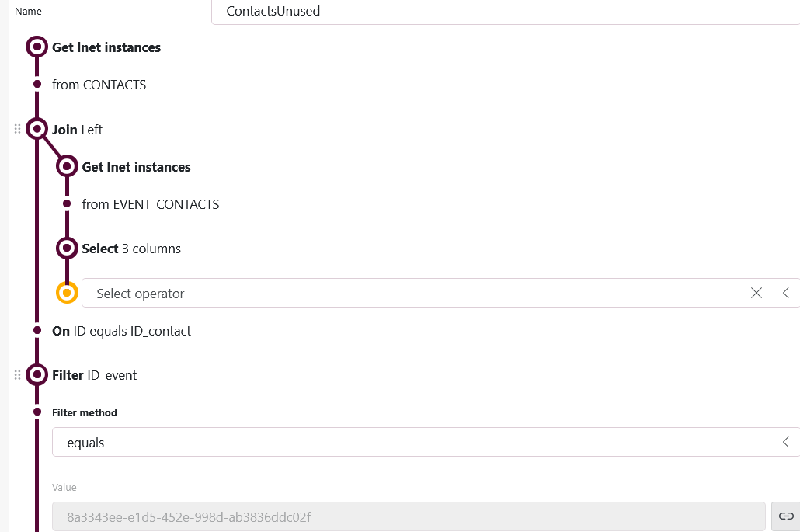Click the 'from CONTACTS' step
The width and height of the screenshot is (800, 532).
[99, 85]
